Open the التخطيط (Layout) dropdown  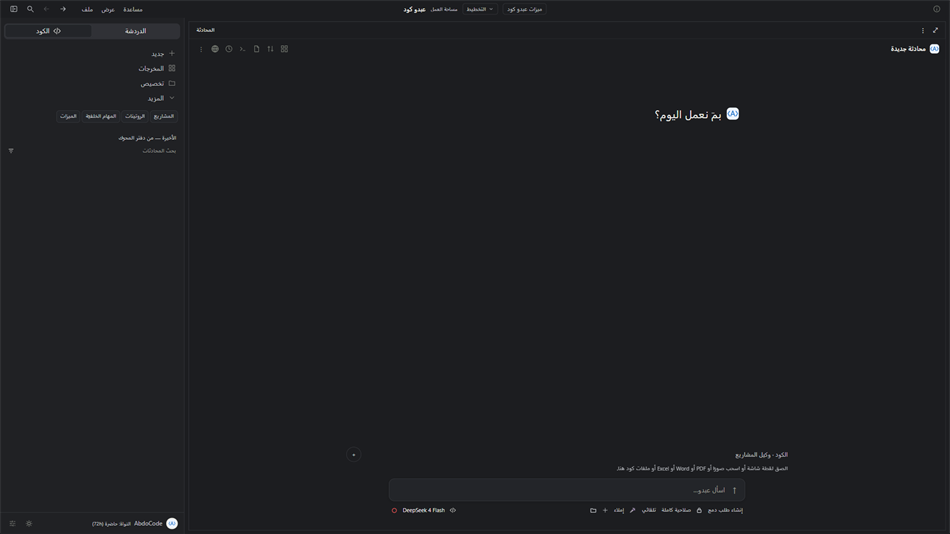[x=480, y=9]
